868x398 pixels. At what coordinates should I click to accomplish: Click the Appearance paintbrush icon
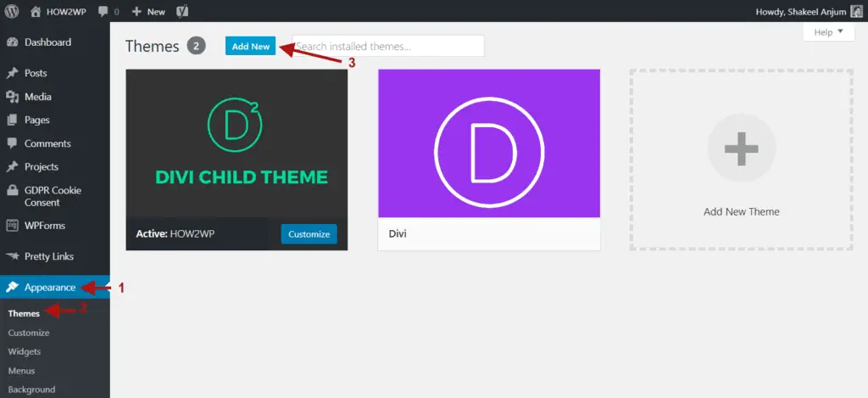[12, 287]
